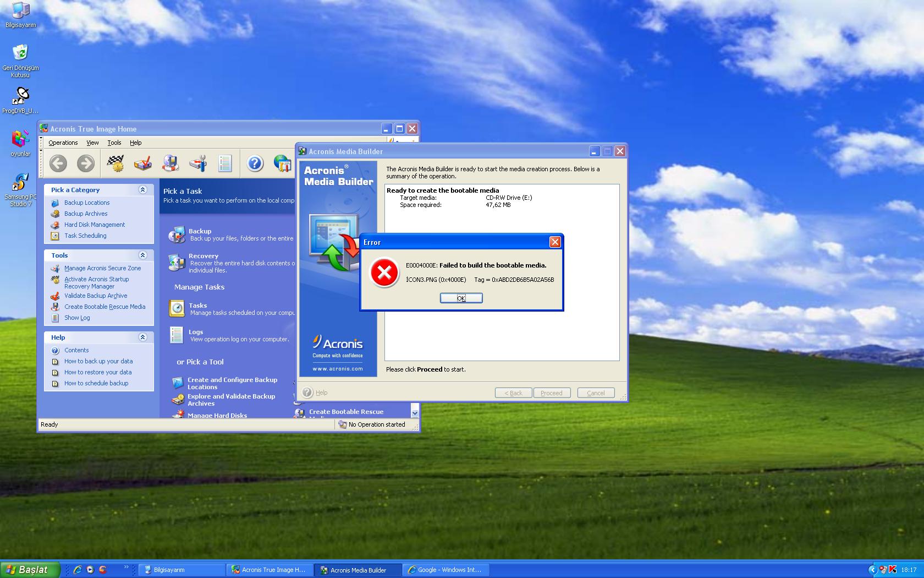Switch to Bilgisayarım taskbar button

point(182,570)
